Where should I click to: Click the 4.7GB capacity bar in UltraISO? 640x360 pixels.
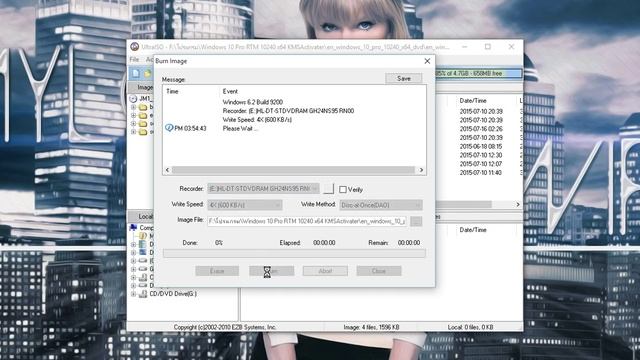[478, 73]
